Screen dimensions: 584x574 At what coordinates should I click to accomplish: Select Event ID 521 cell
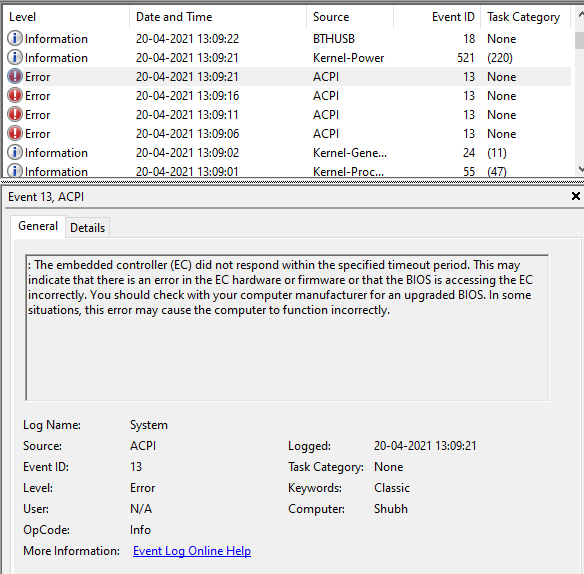coord(466,58)
